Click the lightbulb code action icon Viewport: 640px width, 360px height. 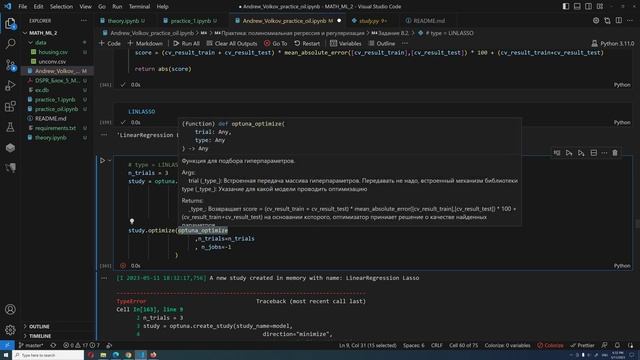[132, 221]
